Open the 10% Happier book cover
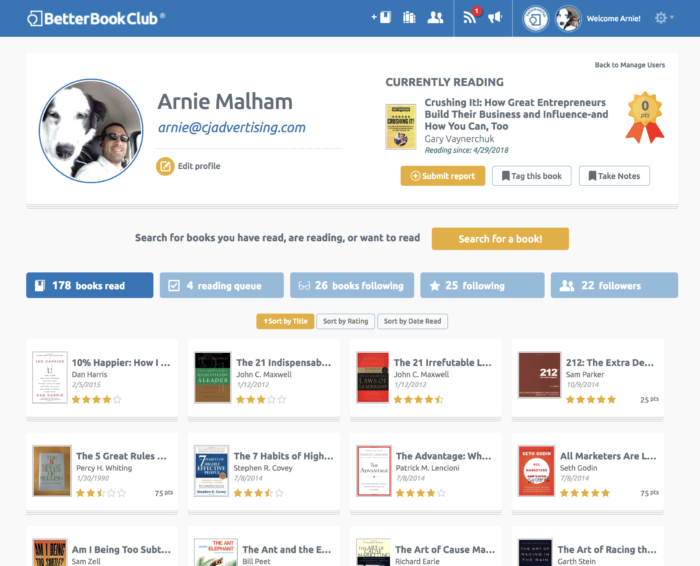Viewport: 700px width, 566px height. click(x=50, y=377)
